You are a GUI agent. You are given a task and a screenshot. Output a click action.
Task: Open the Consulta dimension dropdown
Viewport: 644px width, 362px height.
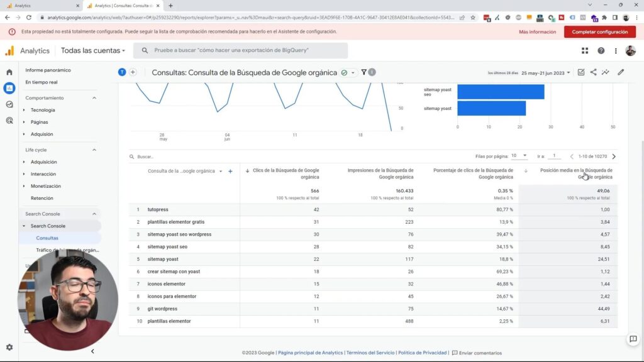pos(221,171)
